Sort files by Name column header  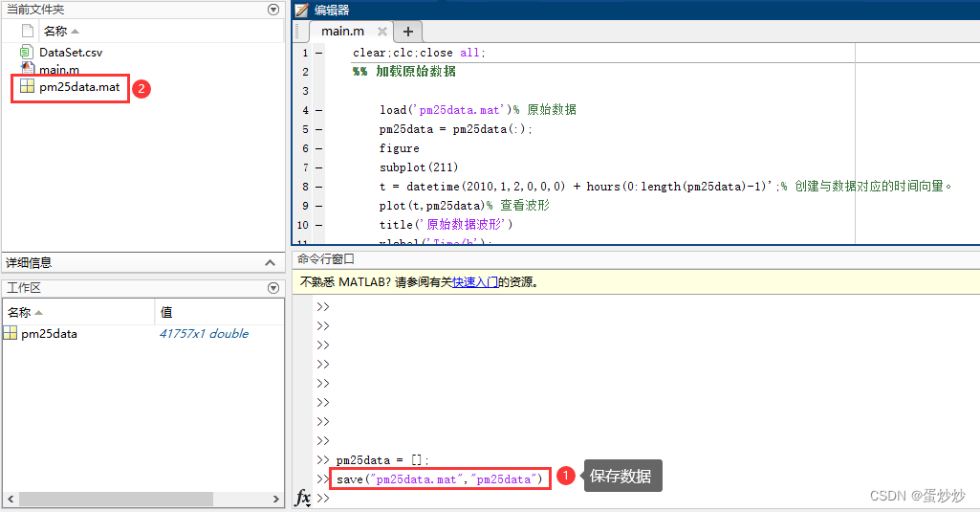[61, 31]
